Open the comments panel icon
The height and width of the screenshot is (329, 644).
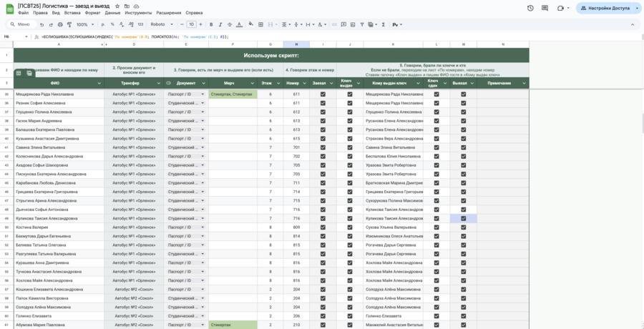click(x=545, y=8)
